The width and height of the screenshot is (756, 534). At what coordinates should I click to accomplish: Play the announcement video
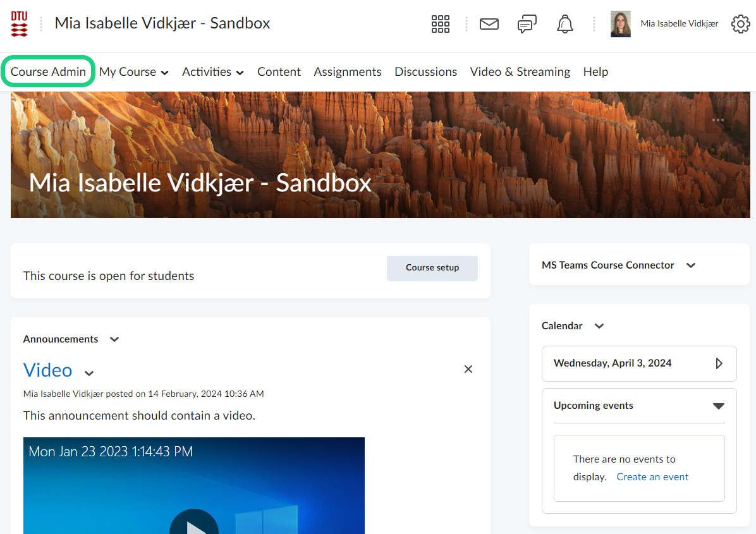coord(194,525)
